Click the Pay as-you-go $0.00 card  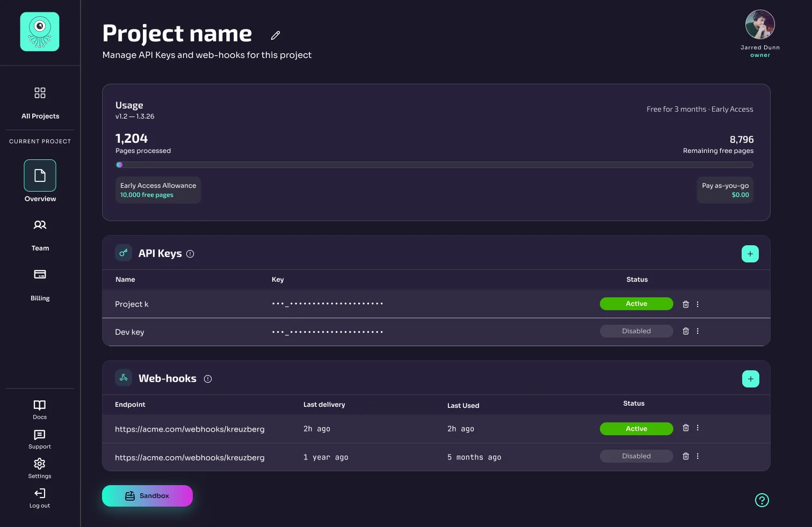pos(725,190)
